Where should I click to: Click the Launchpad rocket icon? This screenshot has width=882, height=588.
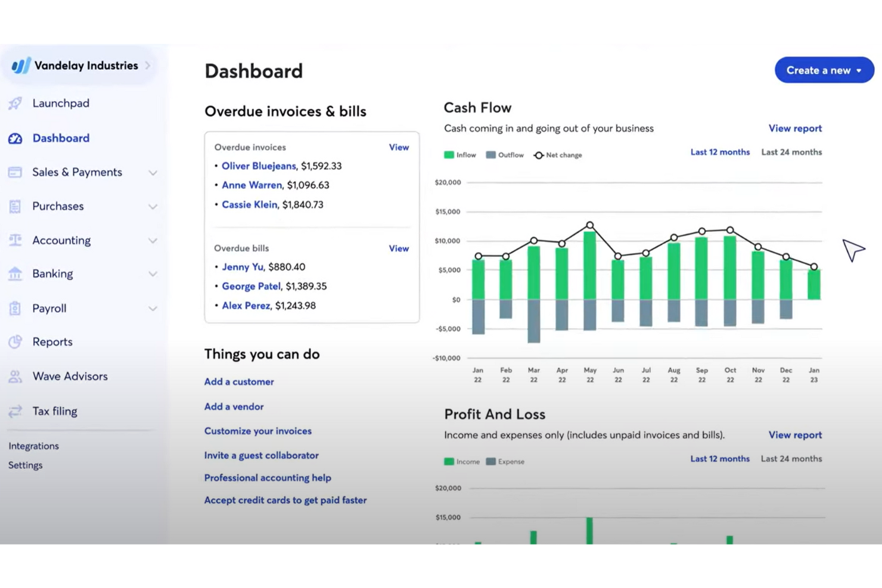(x=15, y=104)
